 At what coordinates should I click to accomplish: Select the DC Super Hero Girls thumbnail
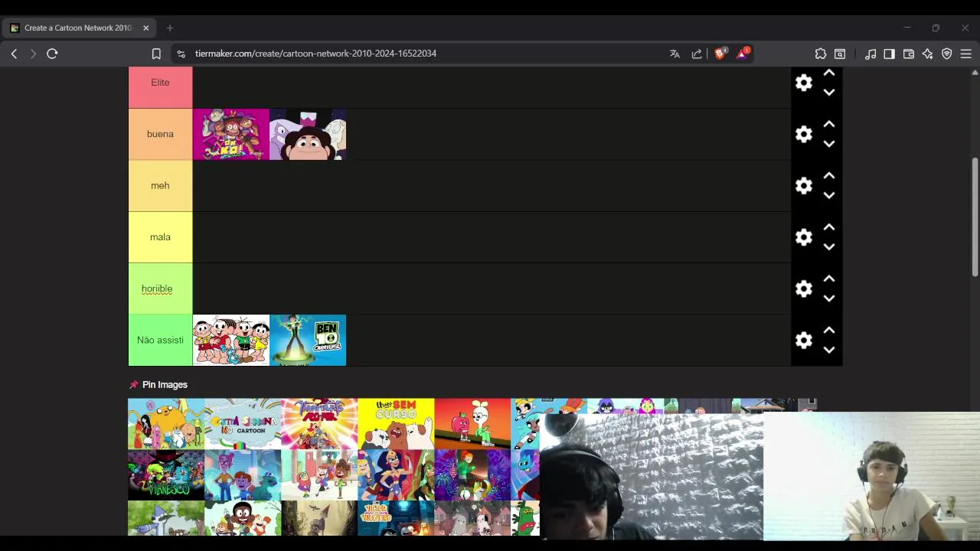pyautogui.click(x=396, y=474)
